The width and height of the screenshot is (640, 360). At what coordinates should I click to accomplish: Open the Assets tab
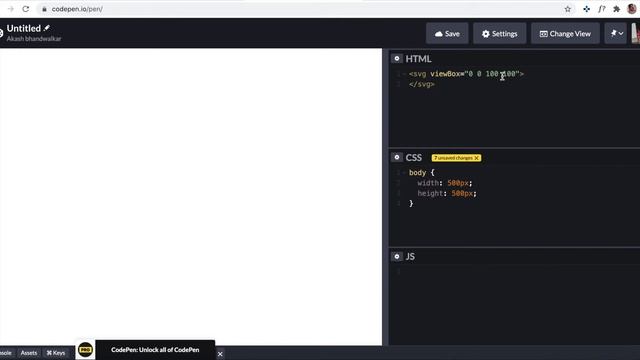pos(29,353)
